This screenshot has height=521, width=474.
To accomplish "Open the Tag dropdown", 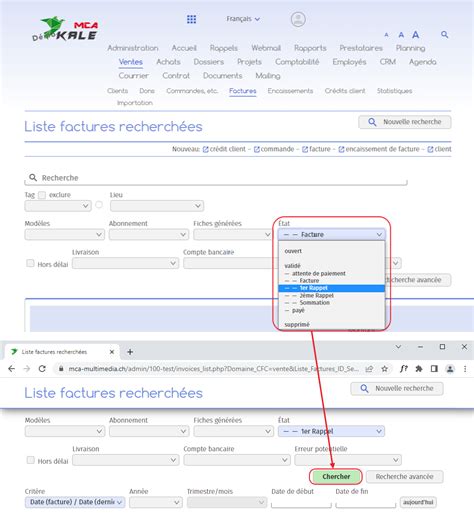I will coord(58,206).
